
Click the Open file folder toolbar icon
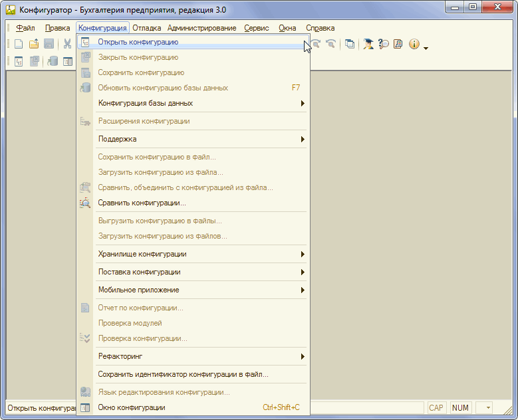(34, 44)
